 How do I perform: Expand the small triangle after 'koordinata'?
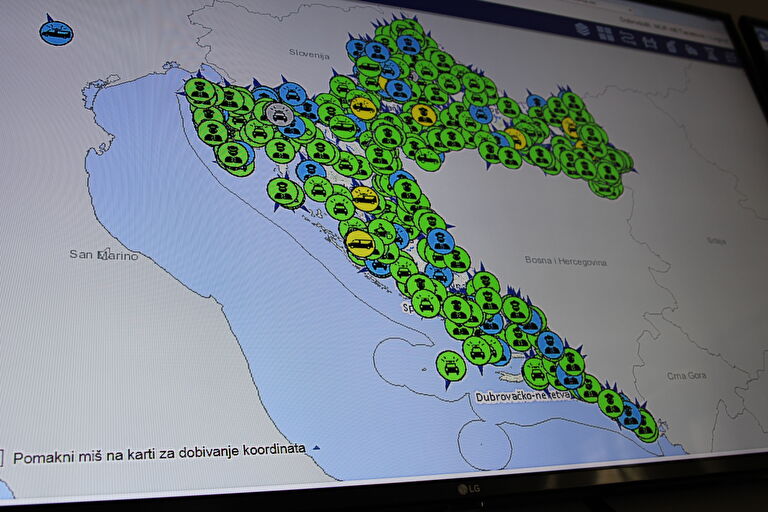(317, 447)
